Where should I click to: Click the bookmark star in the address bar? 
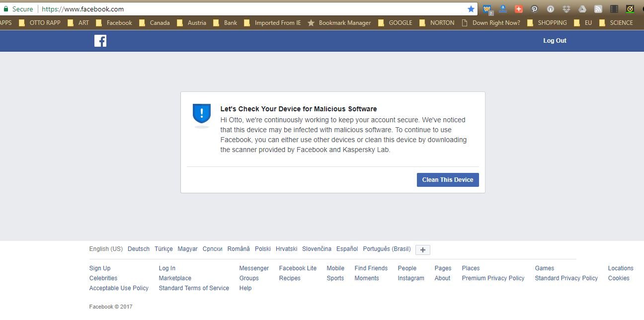pos(471,9)
